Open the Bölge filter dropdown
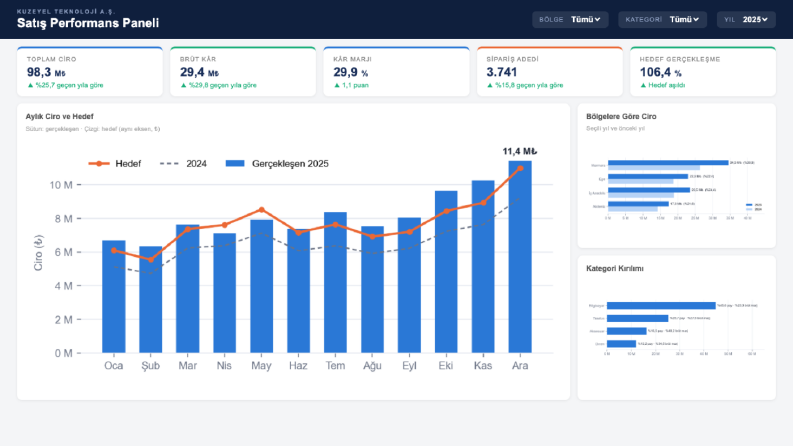Image resolution: width=793 pixels, height=446 pixels. (x=570, y=20)
